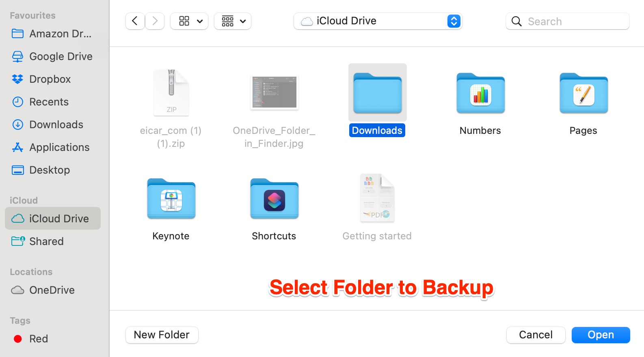This screenshot has height=357, width=644.
Task: Click the cloud icon in the location pop-up
Action: (307, 21)
